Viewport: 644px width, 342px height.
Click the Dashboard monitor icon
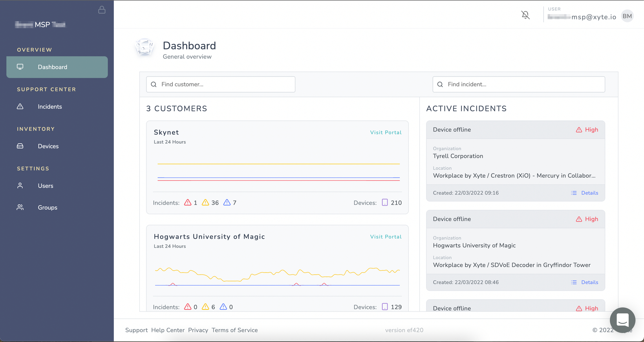(20, 67)
